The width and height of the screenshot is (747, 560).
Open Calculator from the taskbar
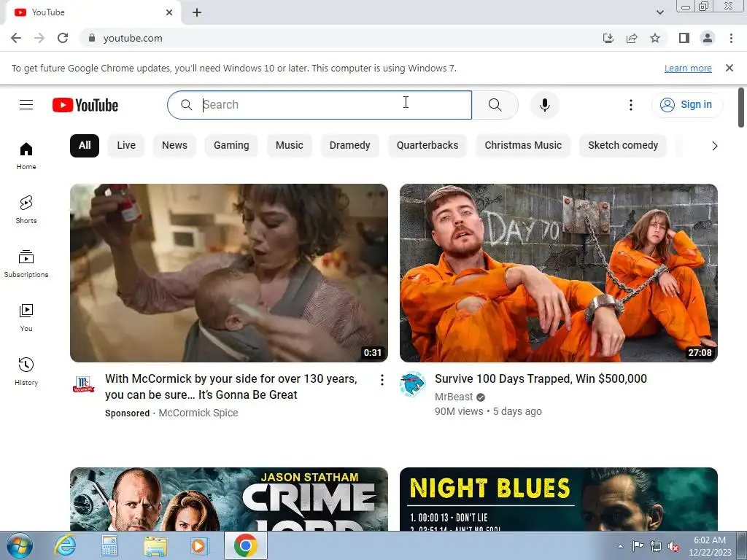coord(109,545)
